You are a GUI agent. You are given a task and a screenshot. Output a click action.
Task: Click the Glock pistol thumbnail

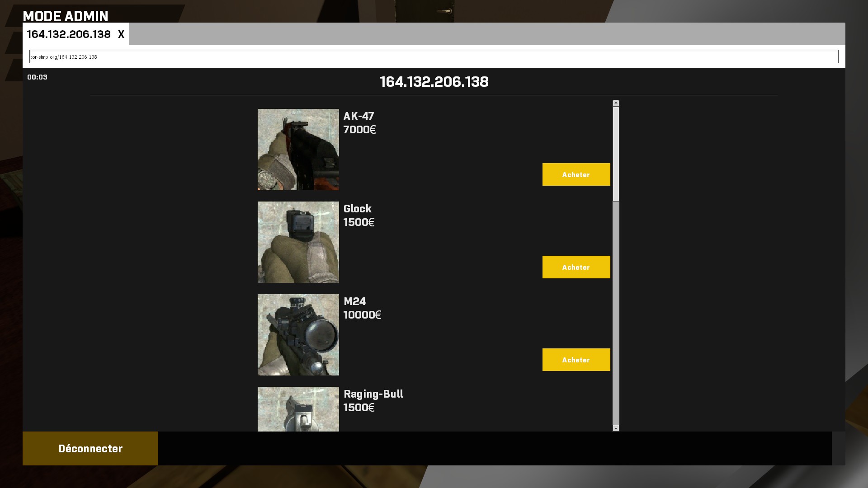point(298,242)
